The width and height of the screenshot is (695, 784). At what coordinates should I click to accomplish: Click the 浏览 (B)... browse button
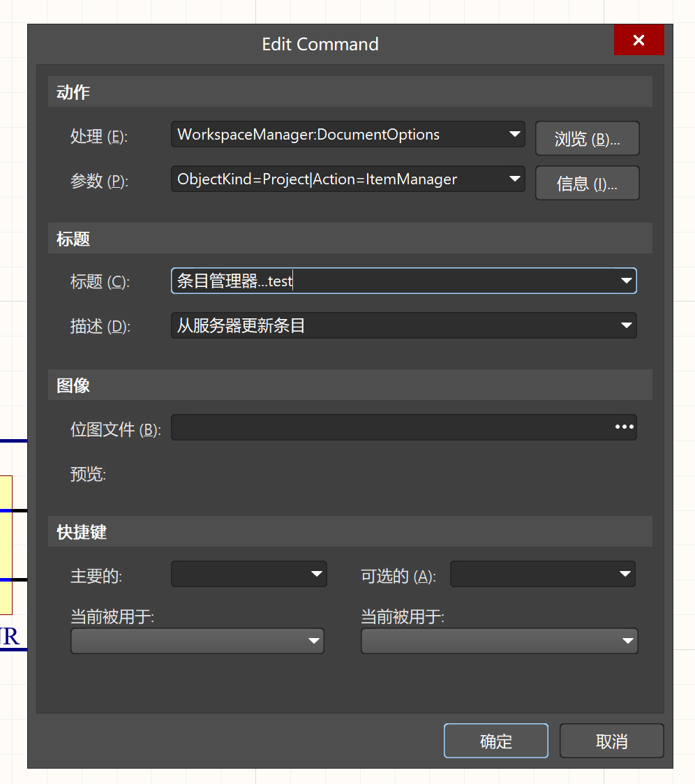(587, 139)
